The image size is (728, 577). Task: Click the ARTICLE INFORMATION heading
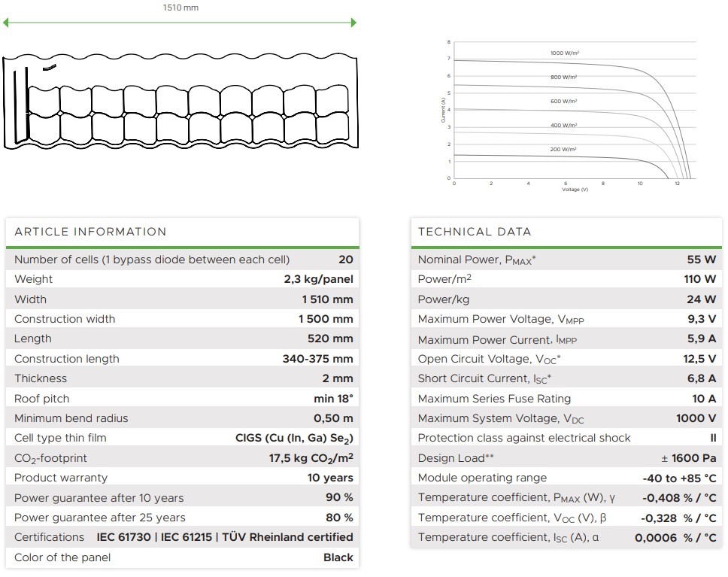pos(90,232)
